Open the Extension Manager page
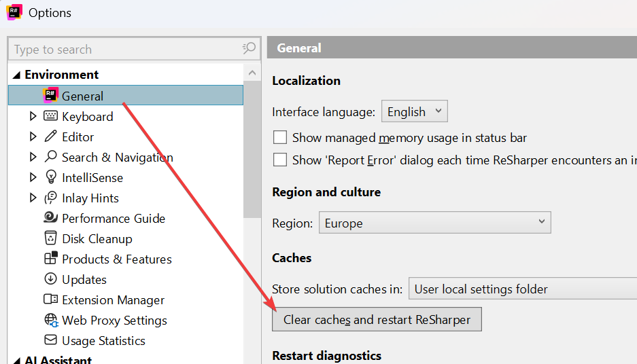The height and width of the screenshot is (364, 637). click(x=113, y=300)
